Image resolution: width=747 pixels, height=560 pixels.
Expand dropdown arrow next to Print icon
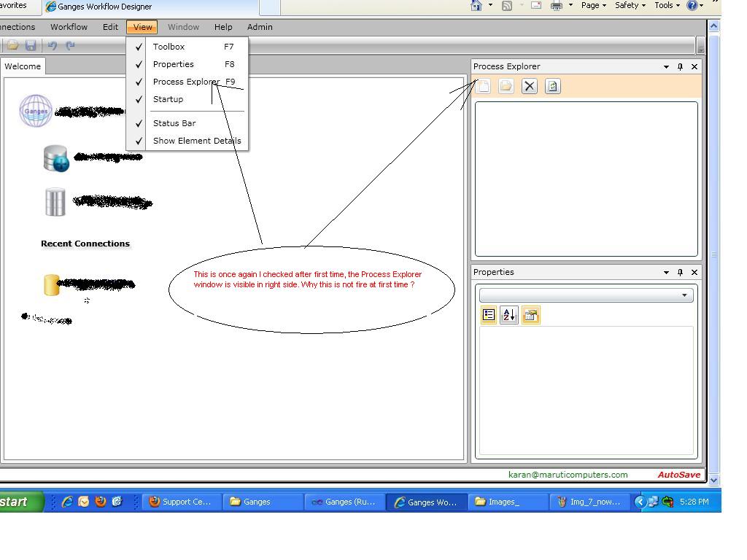coord(570,5)
